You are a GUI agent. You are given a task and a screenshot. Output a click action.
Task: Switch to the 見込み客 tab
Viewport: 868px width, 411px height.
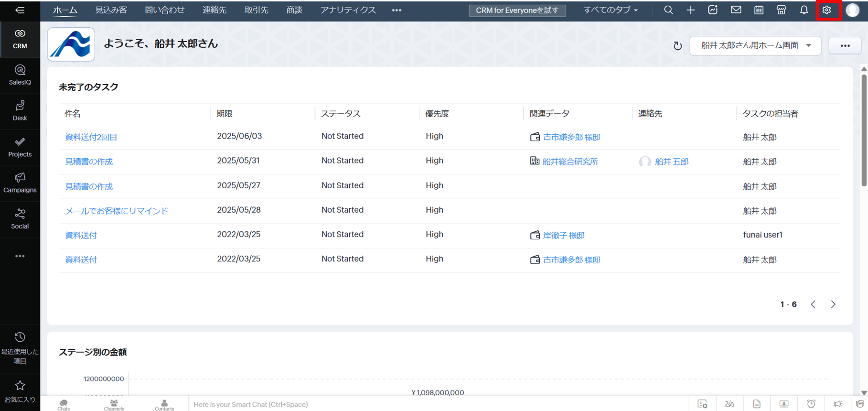click(x=111, y=10)
